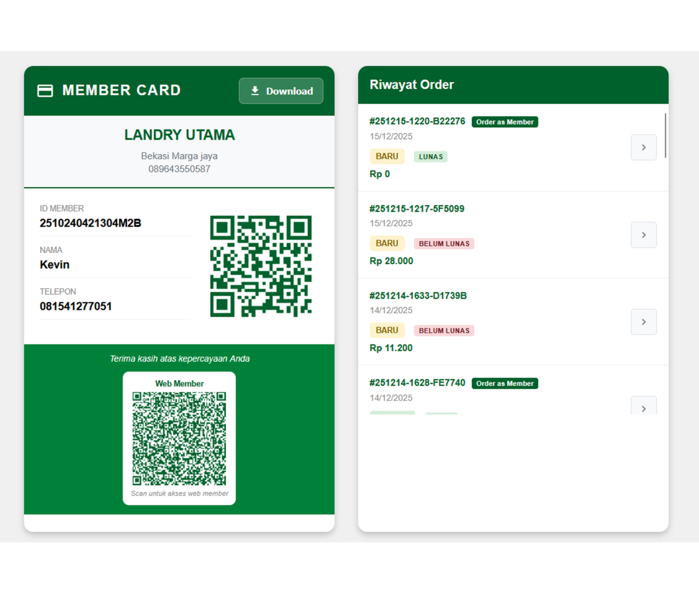Screen dimensions: 699x616
Task: Click the MEMBER CARD title
Action: tap(121, 90)
